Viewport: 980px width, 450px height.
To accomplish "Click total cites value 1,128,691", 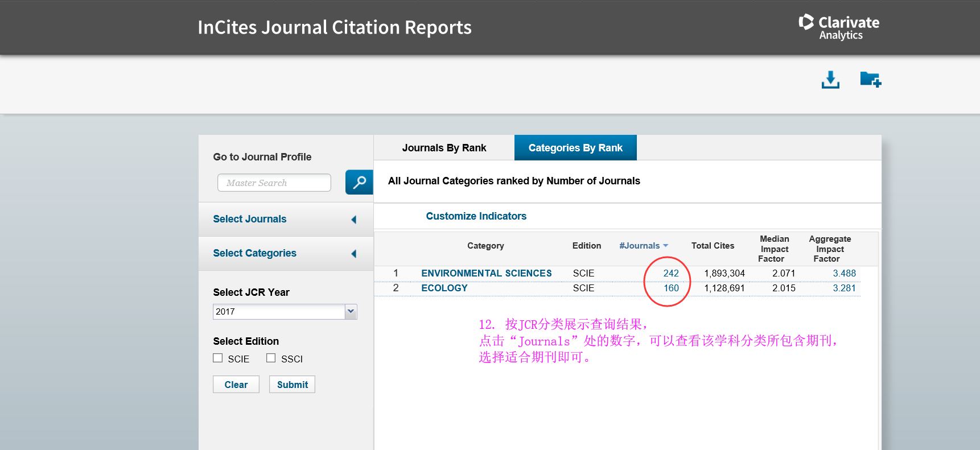I will pyautogui.click(x=724, y=288).
